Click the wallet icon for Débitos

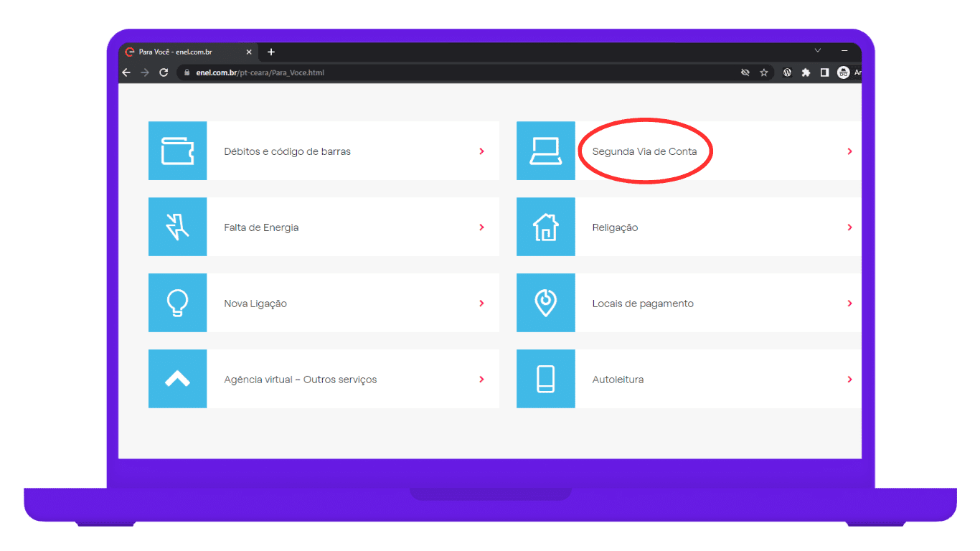(177, 151)
